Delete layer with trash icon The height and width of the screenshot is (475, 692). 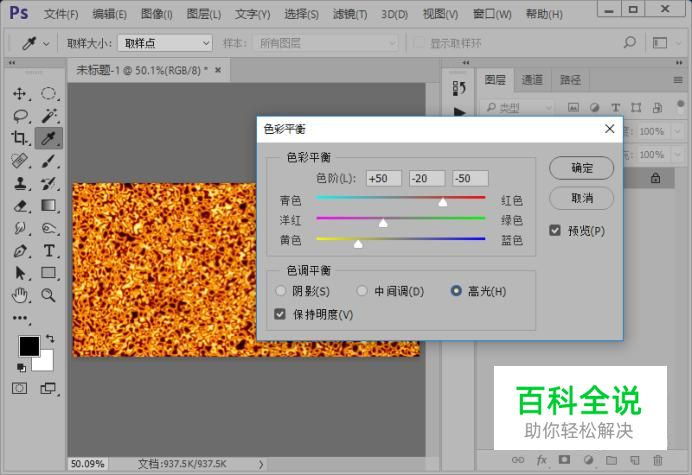pos(658,460)
